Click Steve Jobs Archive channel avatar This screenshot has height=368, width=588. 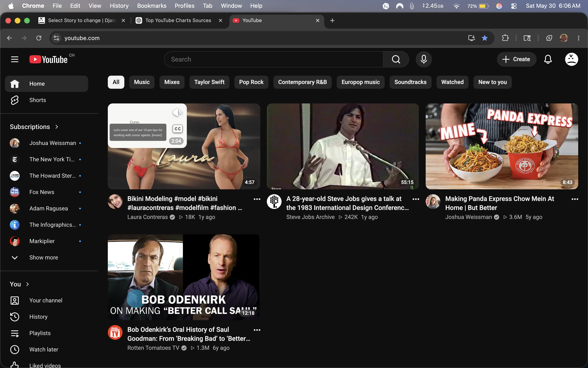click(274, 202)
